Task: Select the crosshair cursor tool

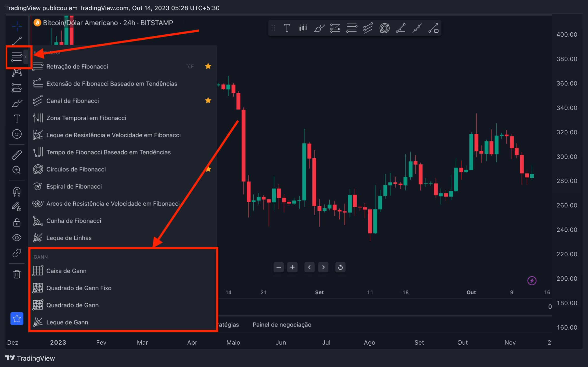Action: (17, 26)
